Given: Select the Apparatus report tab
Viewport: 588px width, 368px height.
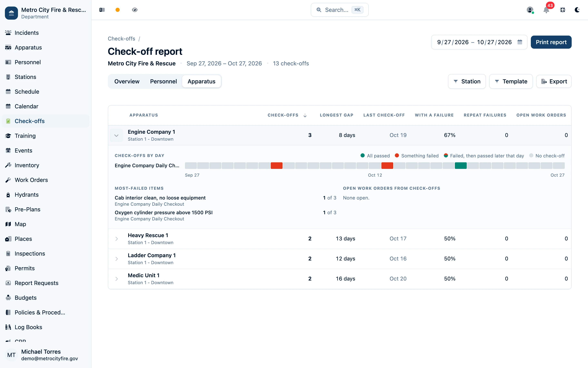Looking at the screenshot, I should coord(202,81).
